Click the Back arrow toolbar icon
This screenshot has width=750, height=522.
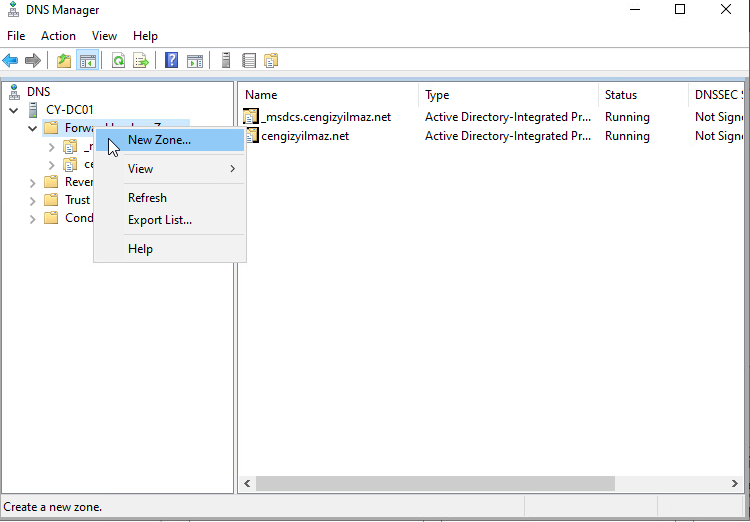11,61
